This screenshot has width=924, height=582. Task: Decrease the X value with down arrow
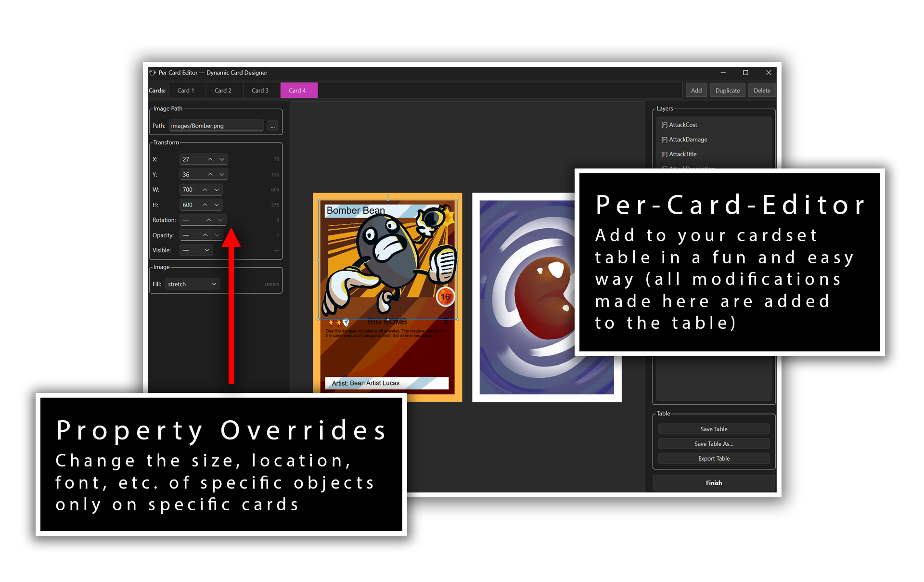click(222, 159)
